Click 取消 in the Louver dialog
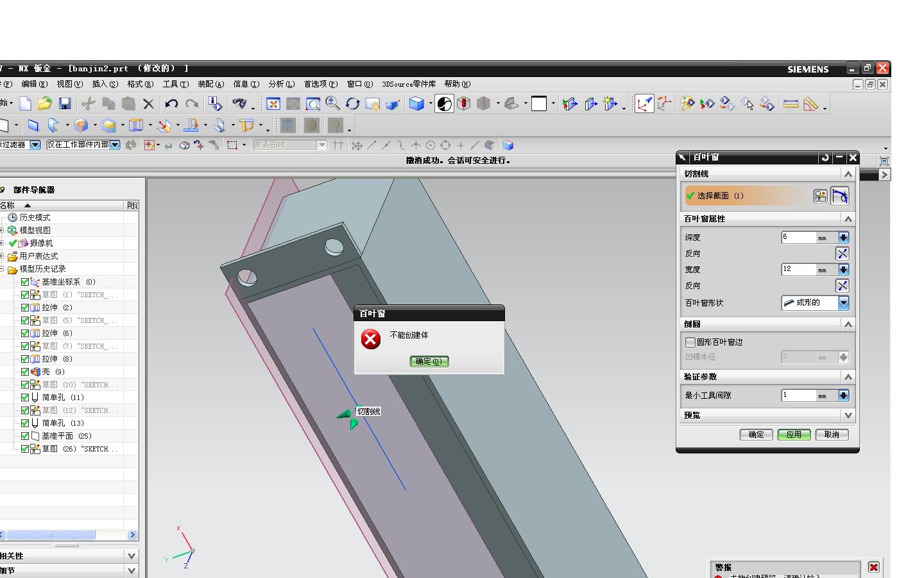Viewport: 924px width, 578px height. (x=832, y=435)
